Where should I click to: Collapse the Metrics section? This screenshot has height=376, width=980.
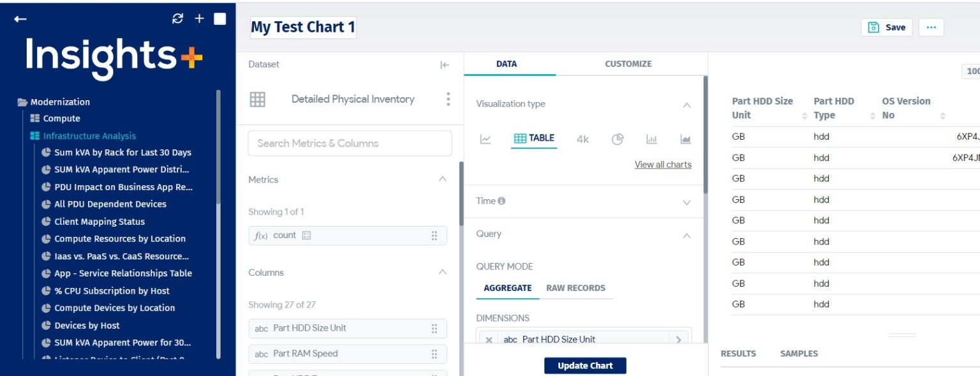point(443,179)
